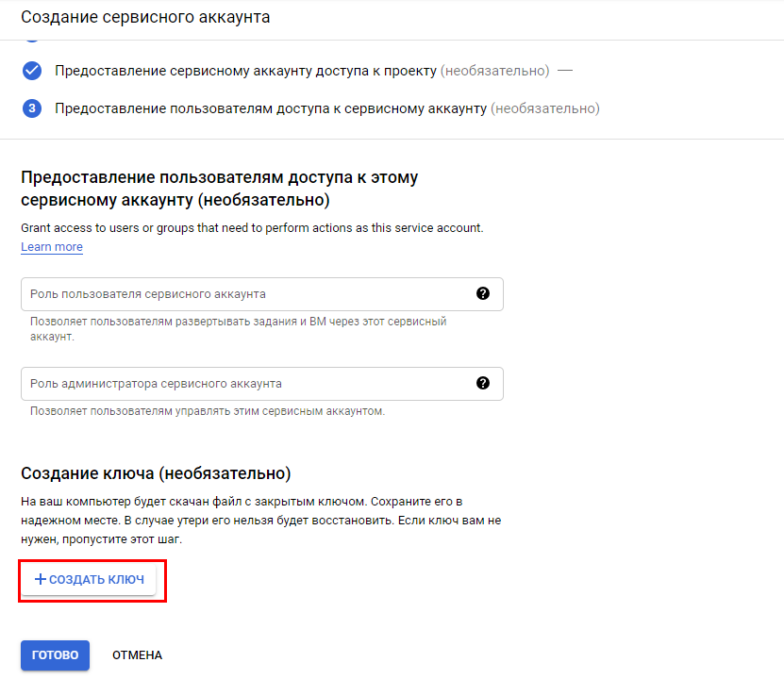Click heading Предоставление пользователям доступа к этому сервисному аккаунту
Screen dimensions: 784x679
coord(220,189)
